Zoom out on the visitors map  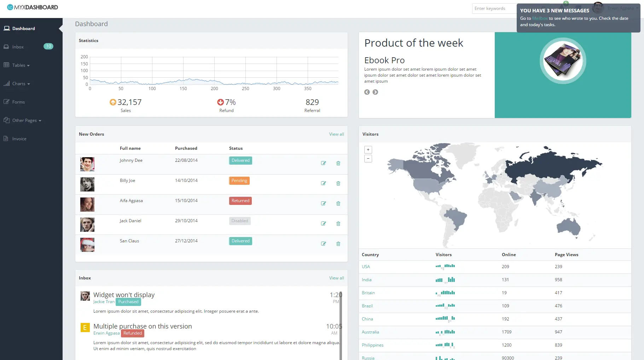click(x=368, y=159)
